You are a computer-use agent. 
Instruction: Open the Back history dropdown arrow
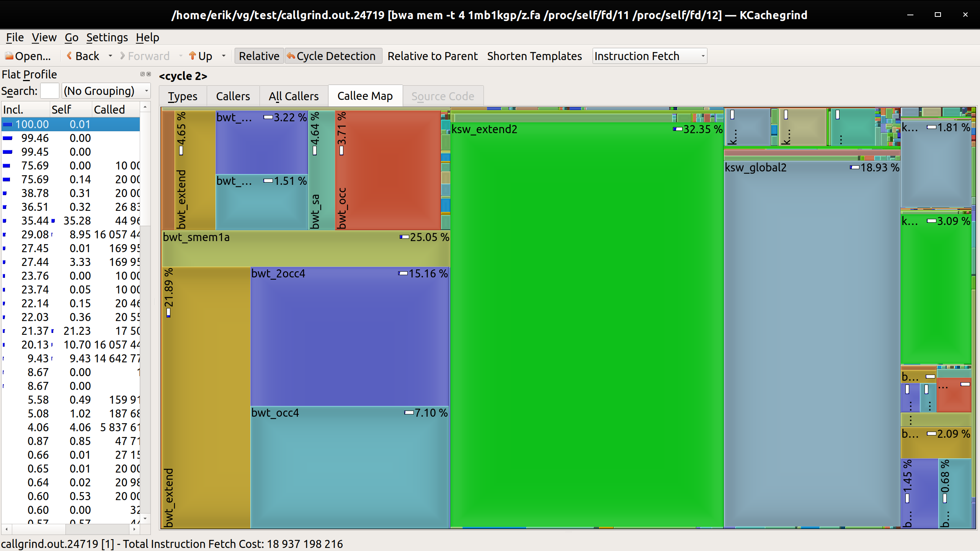(x=110, y=56)
